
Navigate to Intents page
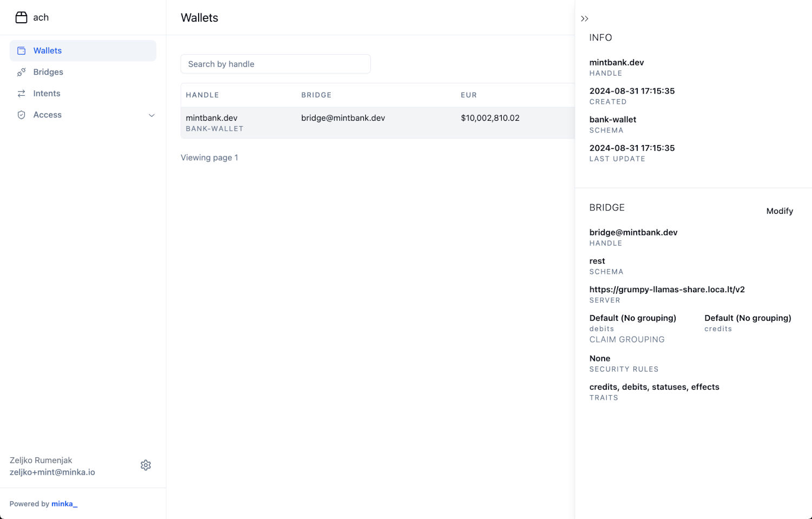[47, 94]
